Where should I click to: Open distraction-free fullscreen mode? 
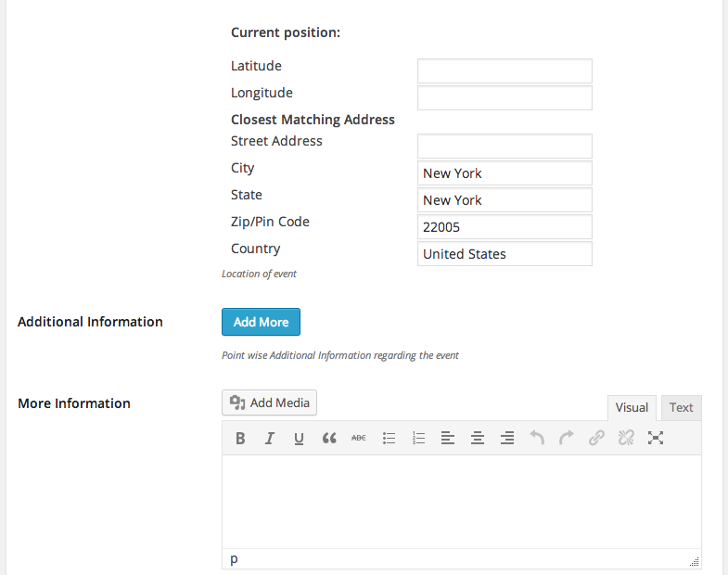click(x=656, y=438)
